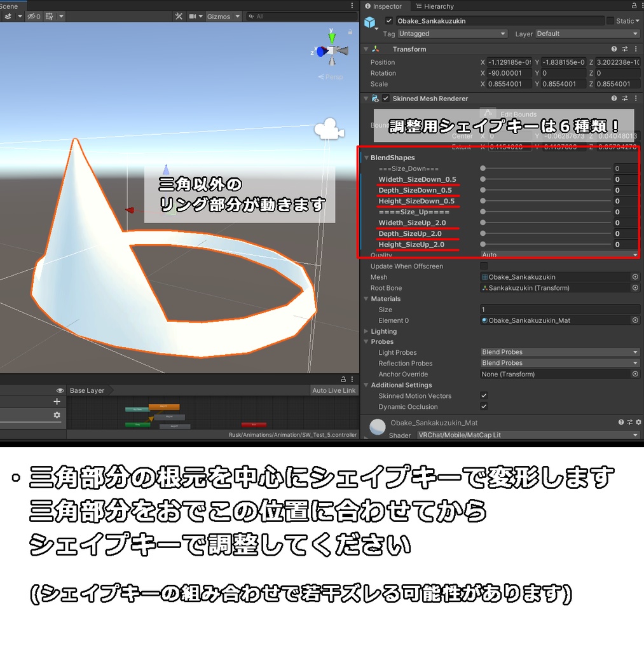Image resolution: width=644 pixels, height=651 pixels.
Task: Open Scene component editor tools icon
Action: click(x=179, y=16)
